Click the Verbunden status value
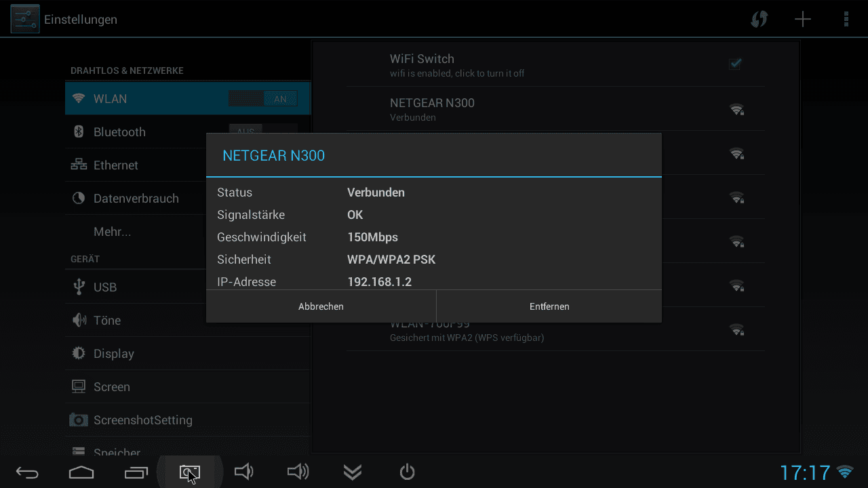 [376, 192]
